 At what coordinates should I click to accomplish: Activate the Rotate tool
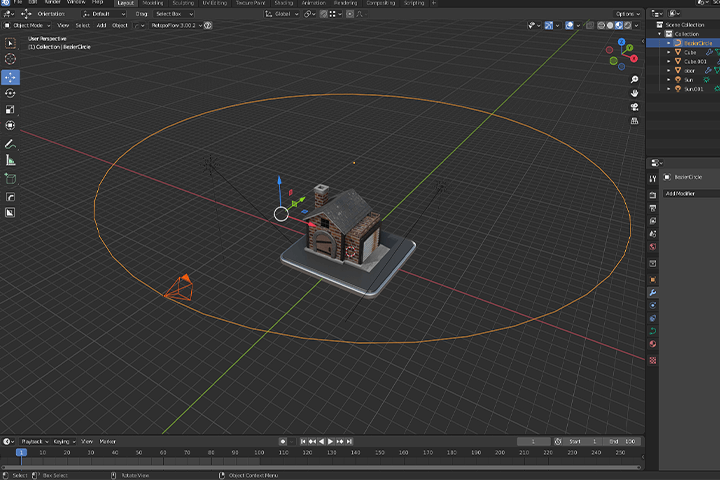point(10,93)
